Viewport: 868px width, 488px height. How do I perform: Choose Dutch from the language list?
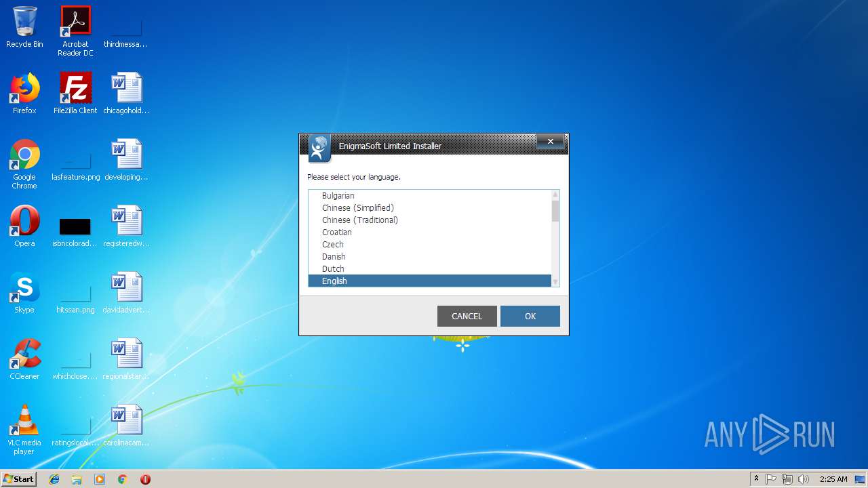click(430, 268)
